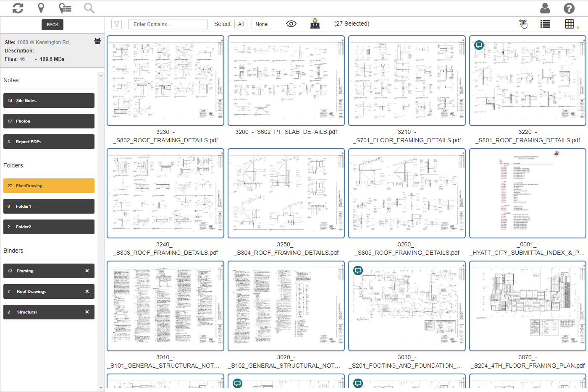Screen dimensions: 588x392
Task: Open the S602 PT Slab Details thumbnail
Action: pyautogui.click(x=286, y=81)
